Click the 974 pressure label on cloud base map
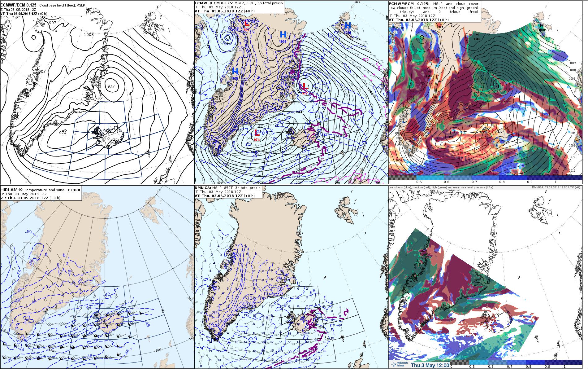588x369 pixels. tap(63, 133)
